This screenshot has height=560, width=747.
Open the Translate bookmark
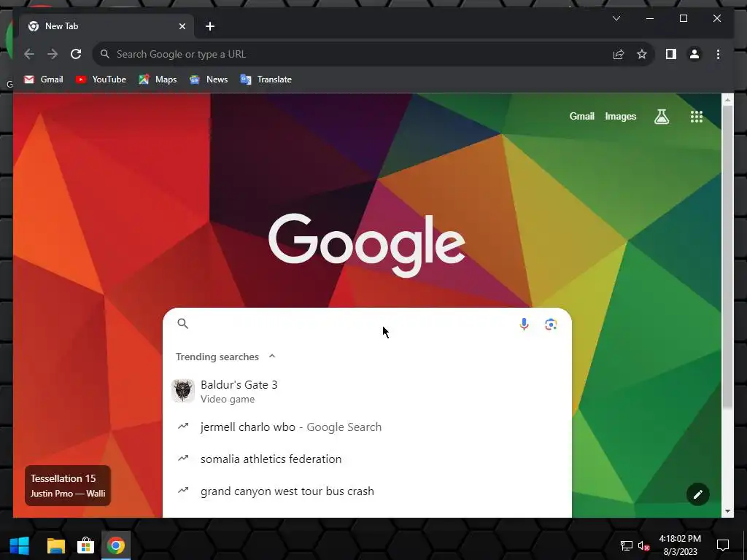(x=266, y=79)
